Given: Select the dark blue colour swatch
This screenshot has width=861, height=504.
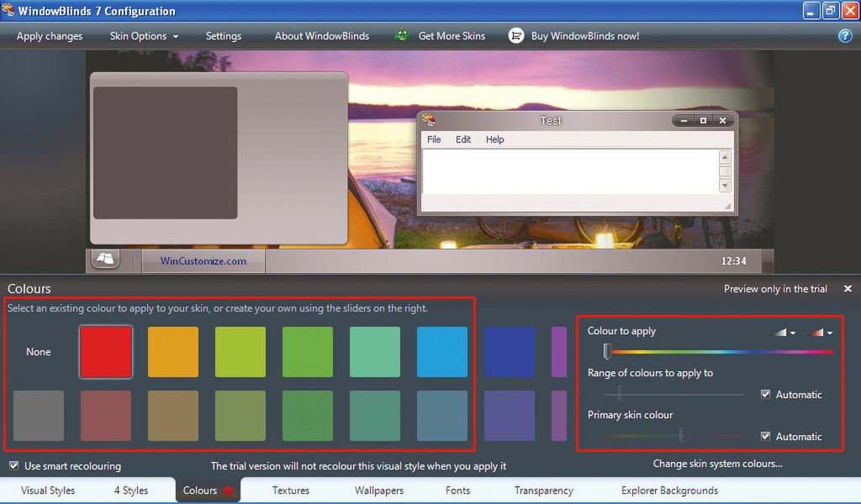Looking at the screenshot, I should point(510,352).
